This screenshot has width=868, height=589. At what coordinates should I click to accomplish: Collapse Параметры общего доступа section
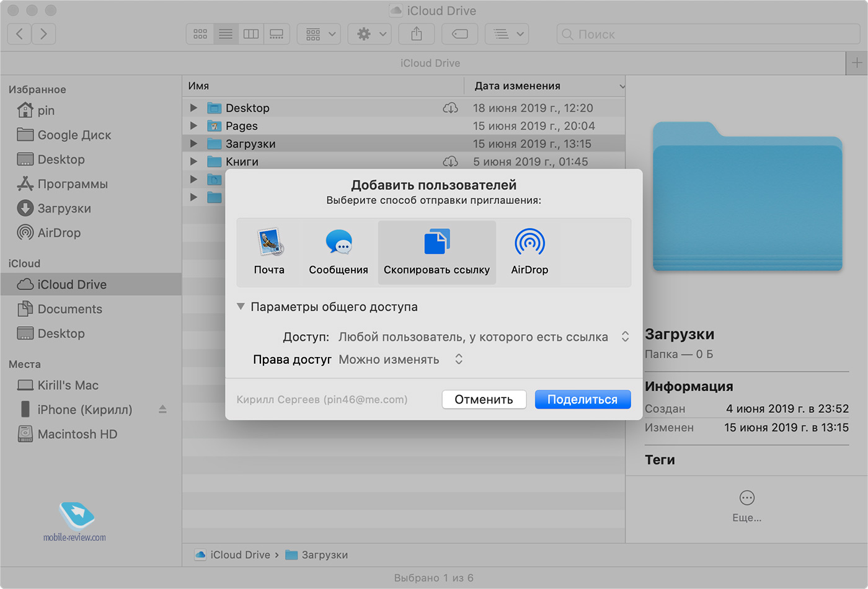point(241,307)
